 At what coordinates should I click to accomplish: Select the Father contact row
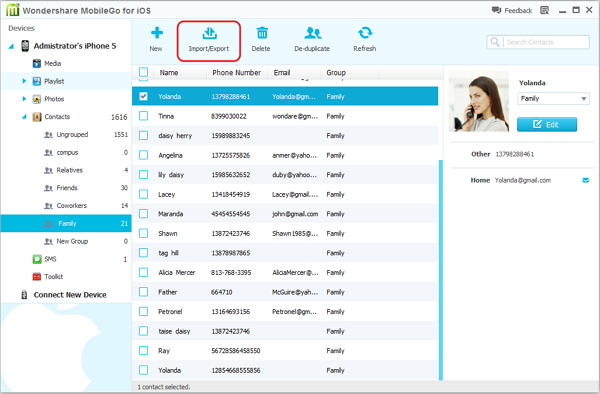coord(285,292)
